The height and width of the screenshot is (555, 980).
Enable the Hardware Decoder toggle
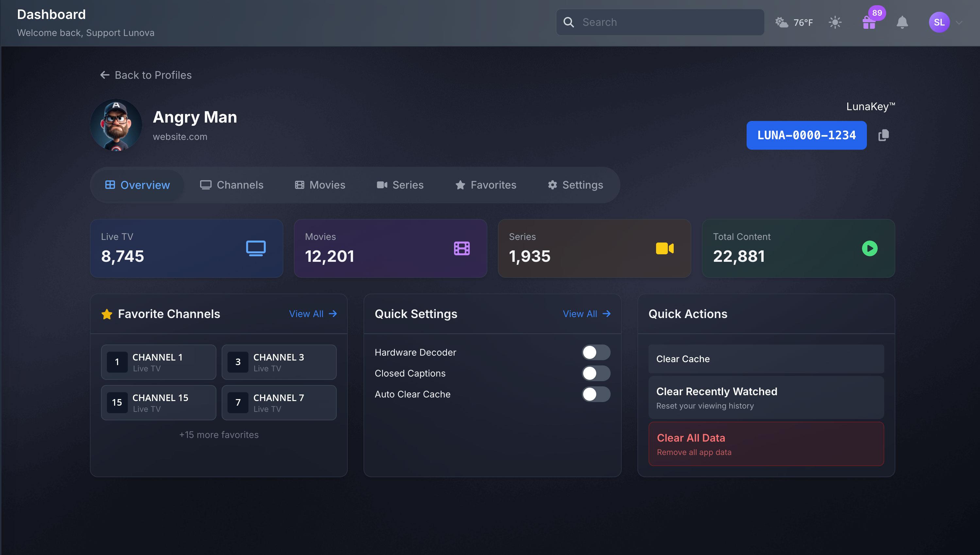point(596,352)
